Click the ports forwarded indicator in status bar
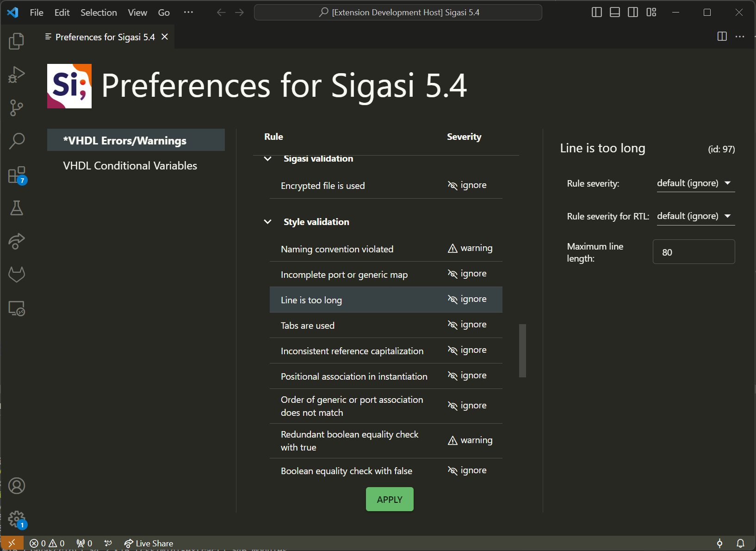This screenshot has width=756, height=551. click(84, 543)
